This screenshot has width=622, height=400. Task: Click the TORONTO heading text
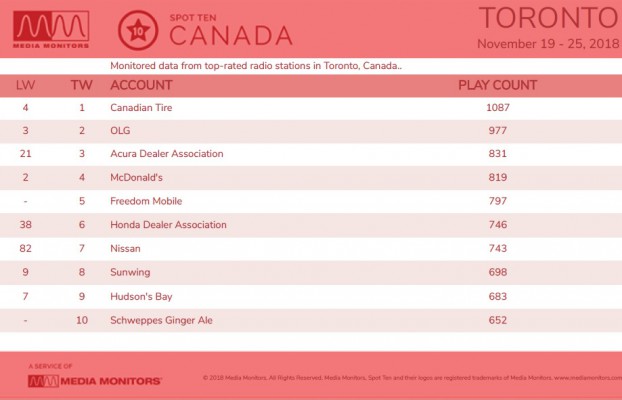click(x=550, y=18)
